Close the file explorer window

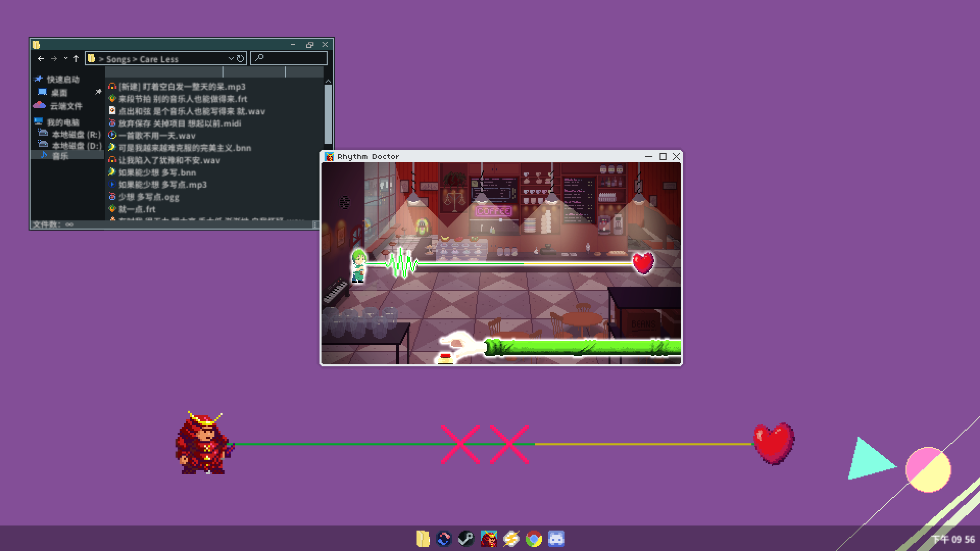[325, 45]
